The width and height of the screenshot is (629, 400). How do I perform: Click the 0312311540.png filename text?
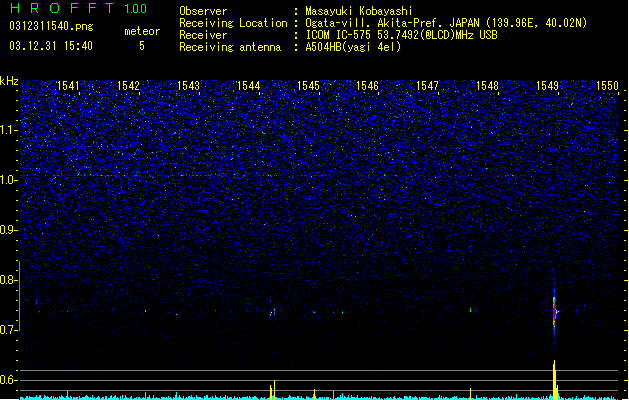(x=51, y=26)
